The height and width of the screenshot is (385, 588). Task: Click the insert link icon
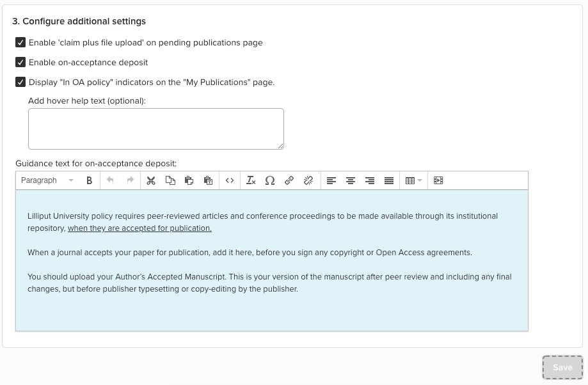pyautogui.click(x=289, y=180)
